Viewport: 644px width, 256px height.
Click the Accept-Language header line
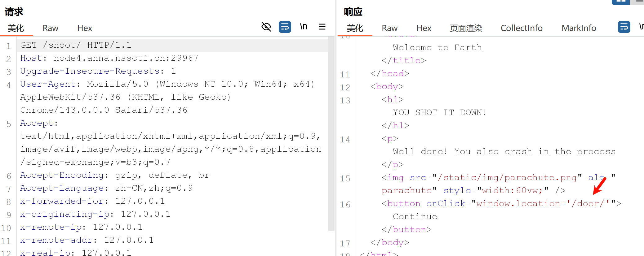click(106, 188)
